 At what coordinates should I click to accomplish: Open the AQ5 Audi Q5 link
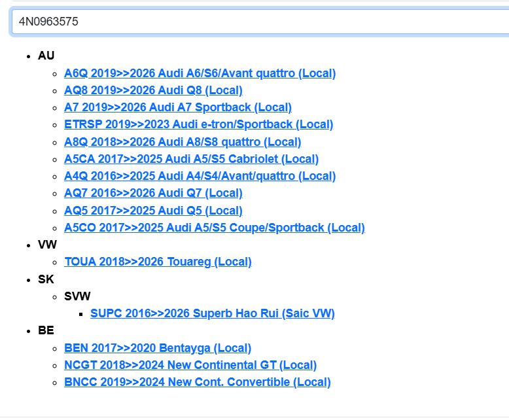pyautogui.click(x=153, y=211)
